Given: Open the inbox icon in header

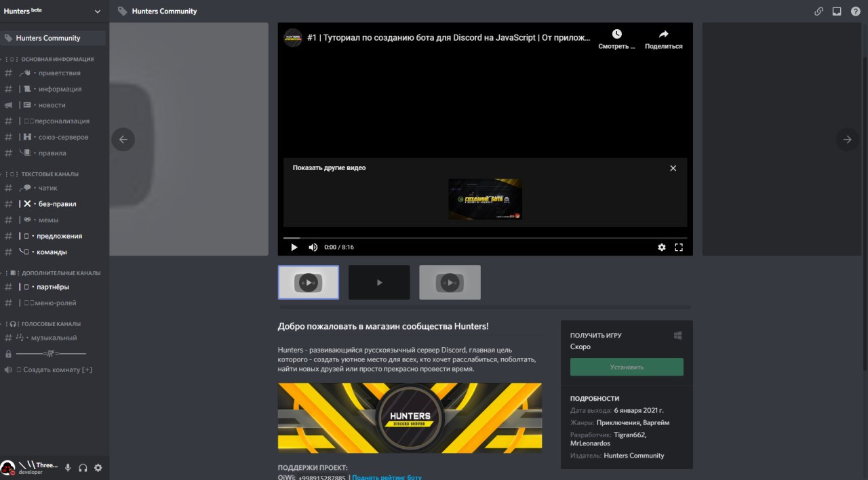Looking at the screenshot, I should tap(837, 12).
